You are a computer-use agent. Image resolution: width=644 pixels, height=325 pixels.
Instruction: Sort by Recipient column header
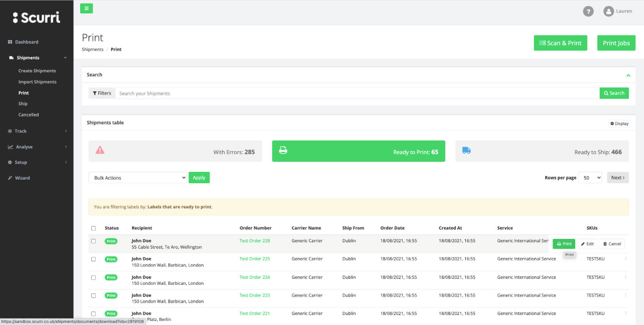coord(142,228)
